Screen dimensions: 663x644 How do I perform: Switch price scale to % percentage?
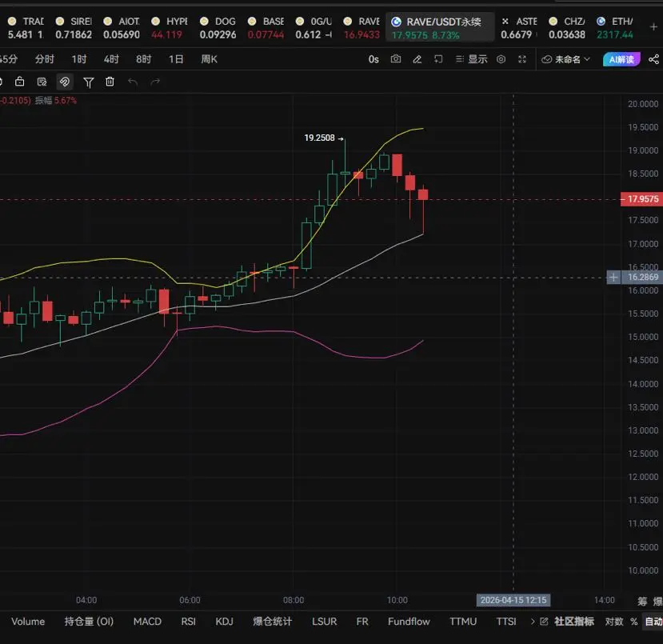[634, 621]
